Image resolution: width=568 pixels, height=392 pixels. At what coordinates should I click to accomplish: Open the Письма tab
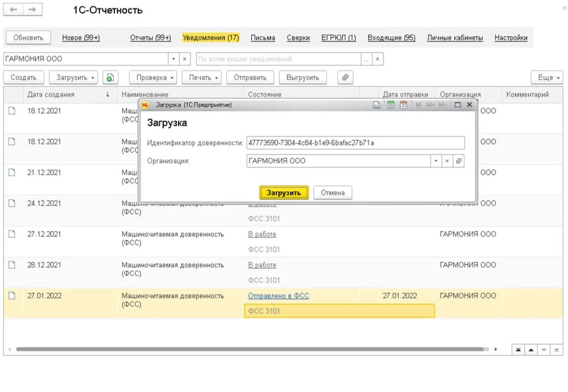pos(263,38)
